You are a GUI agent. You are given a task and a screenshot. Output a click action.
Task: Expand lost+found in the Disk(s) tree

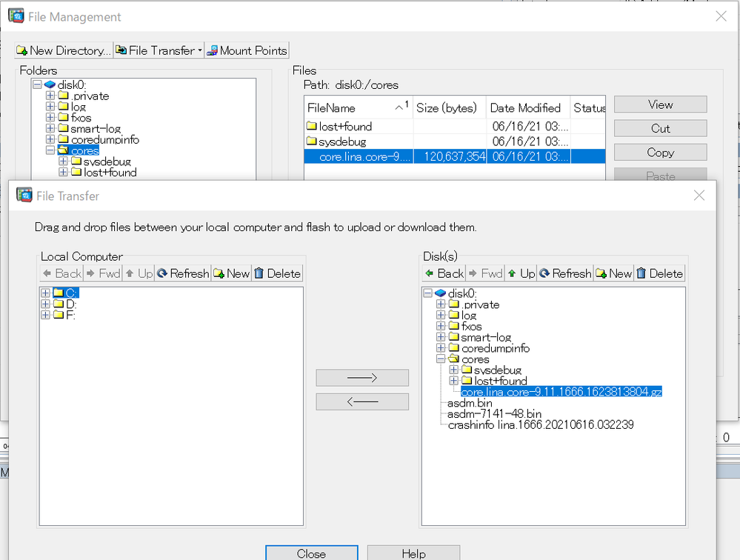click(x=453, y=380)
